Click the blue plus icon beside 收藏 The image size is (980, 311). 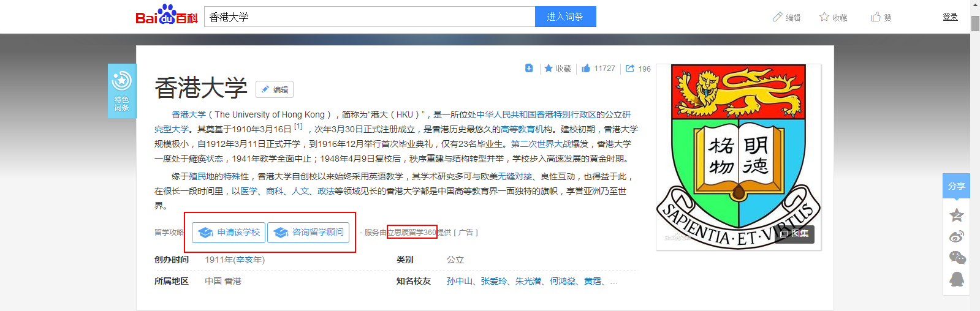(529, 68)
